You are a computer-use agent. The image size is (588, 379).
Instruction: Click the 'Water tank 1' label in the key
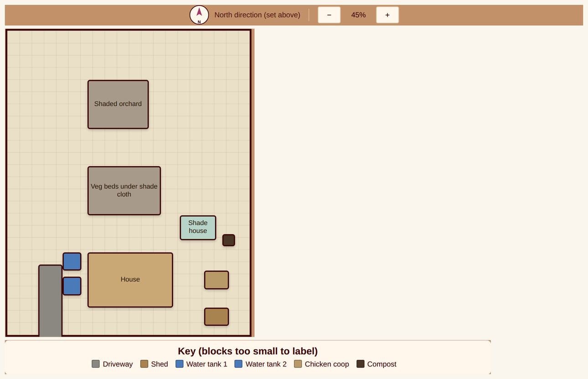(x=206, y=364)
